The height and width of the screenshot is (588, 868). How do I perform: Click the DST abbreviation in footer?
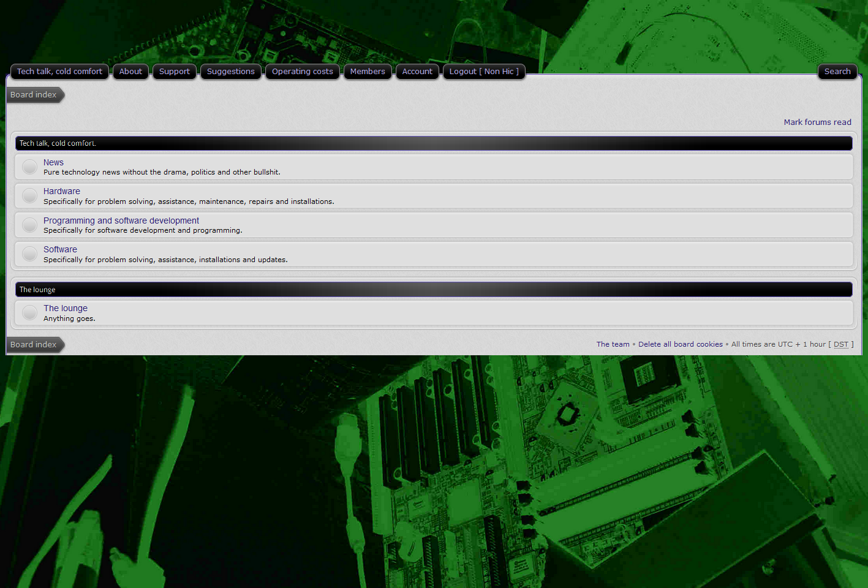(841, 344)
